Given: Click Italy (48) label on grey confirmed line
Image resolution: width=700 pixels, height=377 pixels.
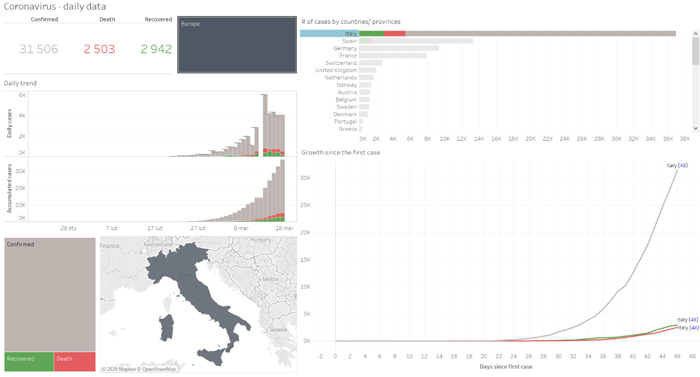Looking at the screenshot, I should [677, 165].
